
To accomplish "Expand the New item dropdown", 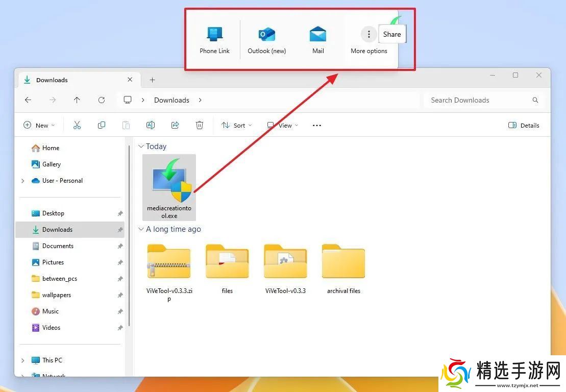I will tap(39, 125).
